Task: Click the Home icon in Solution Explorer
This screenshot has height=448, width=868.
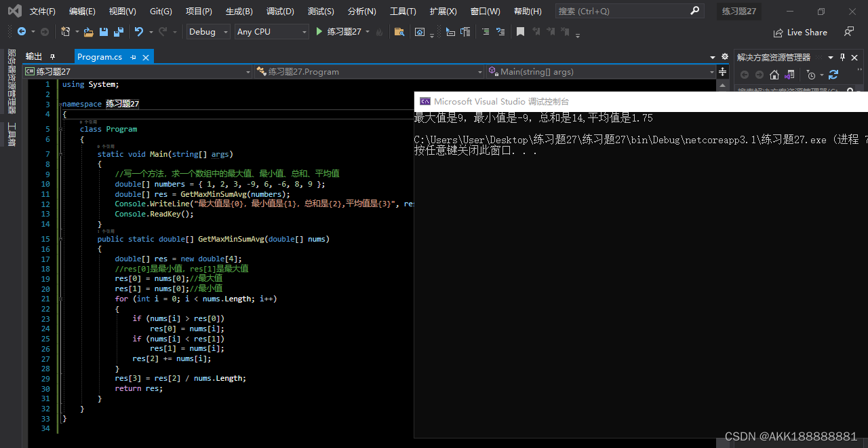Action: coord(774,75)
